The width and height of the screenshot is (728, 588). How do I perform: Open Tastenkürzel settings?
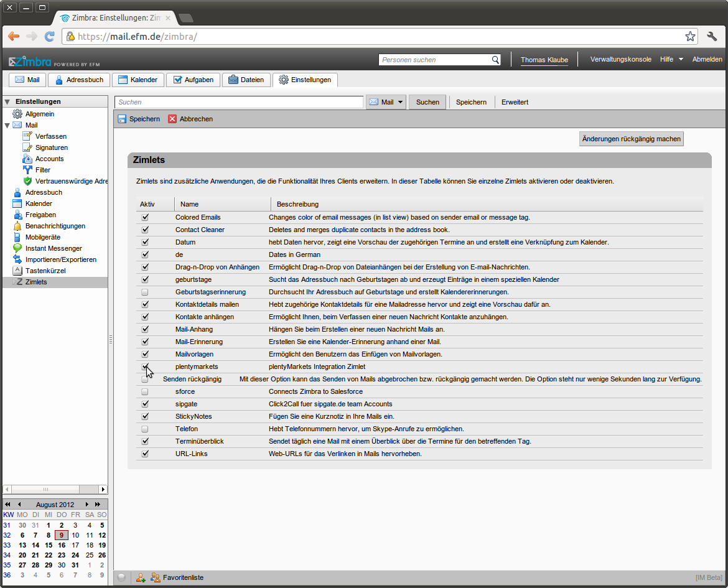(x=39, y=271)
